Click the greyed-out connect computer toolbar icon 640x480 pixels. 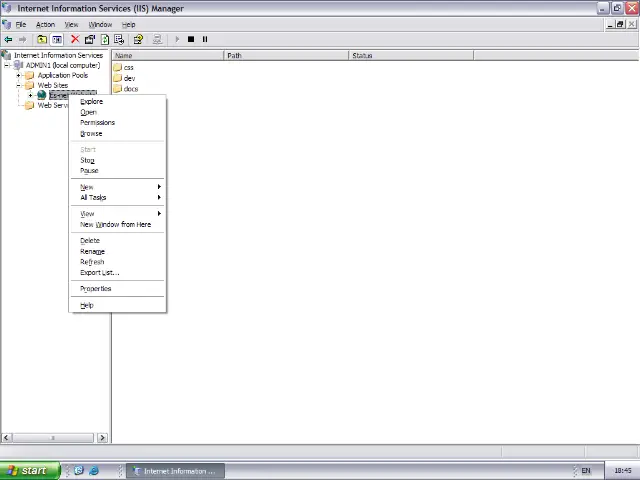(x=157, y=39)
